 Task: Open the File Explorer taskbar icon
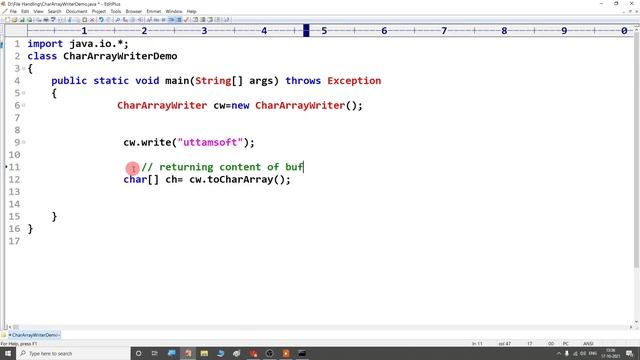coord(204,353)
